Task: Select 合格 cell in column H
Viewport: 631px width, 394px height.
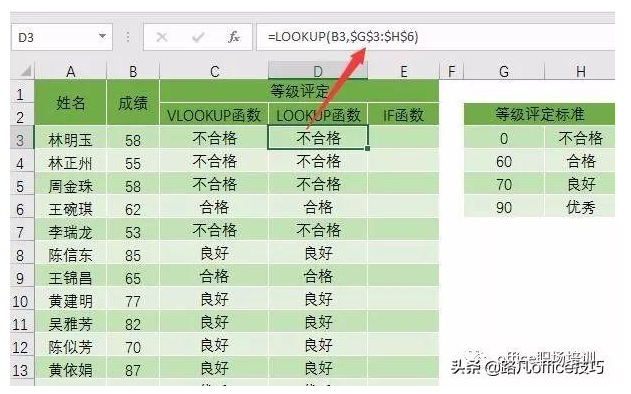Action: click(x=580, y=161)
